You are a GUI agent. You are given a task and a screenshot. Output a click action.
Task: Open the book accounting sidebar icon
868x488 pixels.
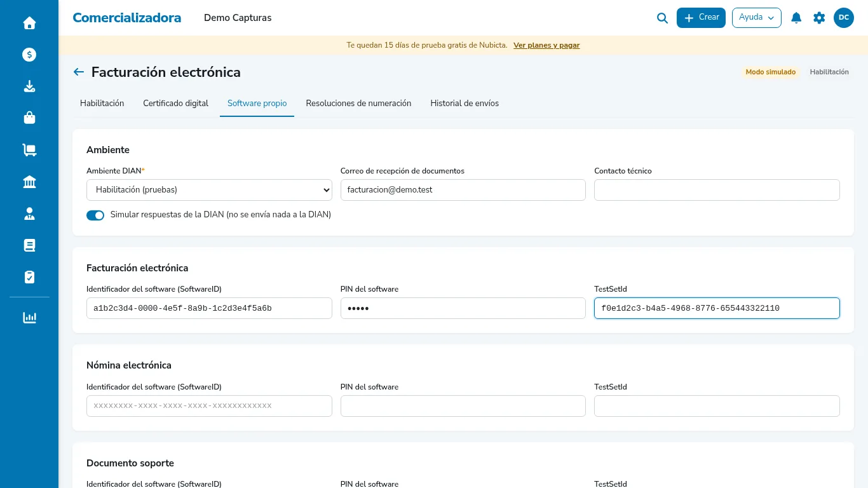point(29,245)
